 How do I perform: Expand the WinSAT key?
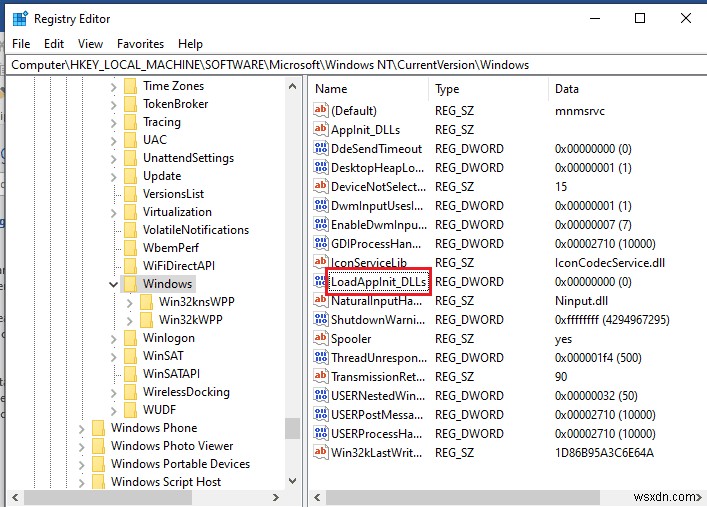point(113,357)
